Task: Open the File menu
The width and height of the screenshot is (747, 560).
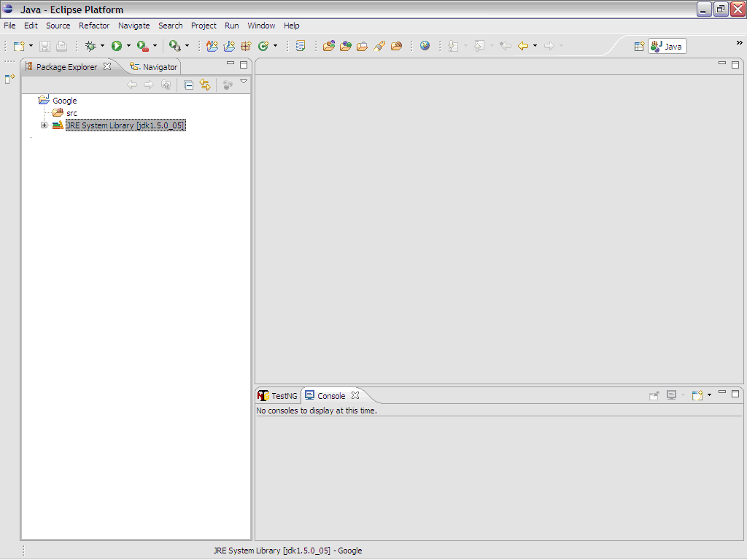Action: pos(9,26)
